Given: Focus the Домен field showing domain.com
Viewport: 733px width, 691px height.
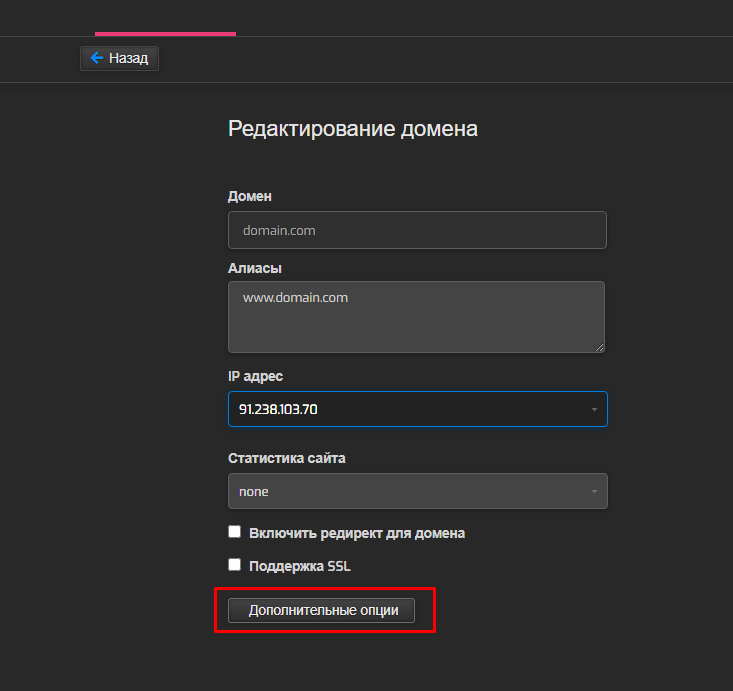Looking at the screenshot, I should tap(417, 230).
